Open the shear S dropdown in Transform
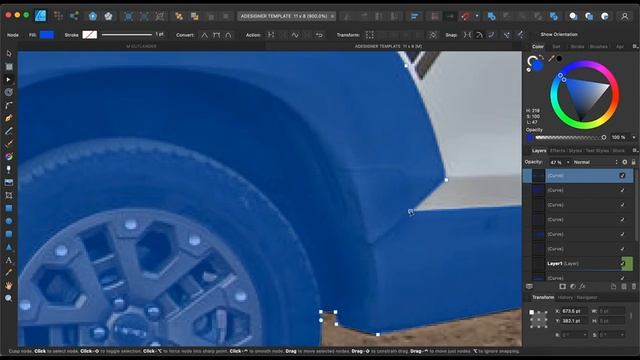 pyautogui.click(x=622, y=335)
